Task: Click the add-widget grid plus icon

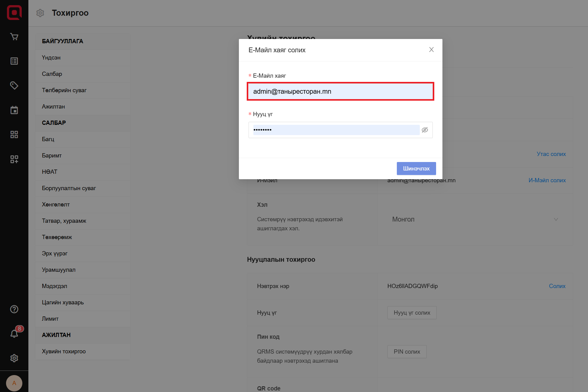Action: click(14, 159)
